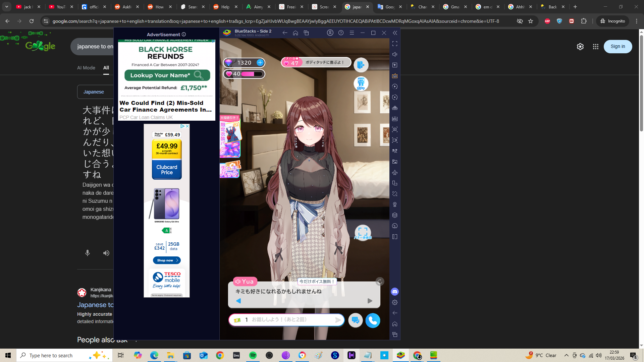Click BlueStacks screenshot sidebar icon

395,129
